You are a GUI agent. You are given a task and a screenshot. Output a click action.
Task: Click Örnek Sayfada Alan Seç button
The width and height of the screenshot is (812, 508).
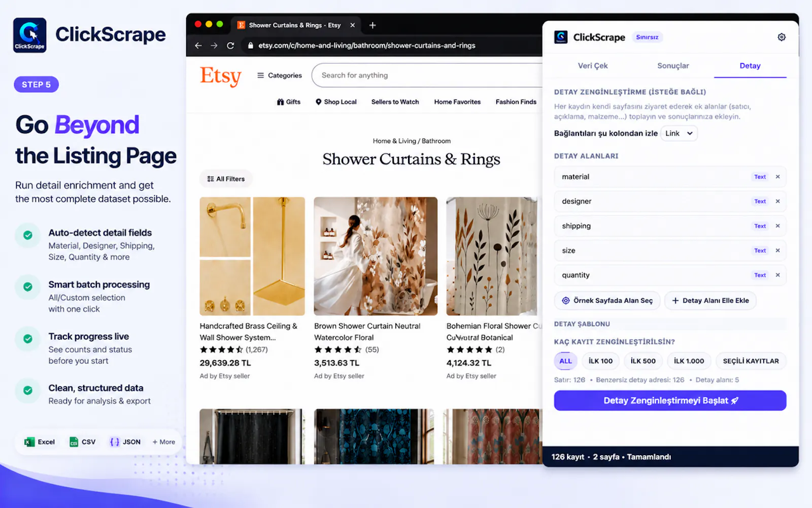tap(607, 300)
